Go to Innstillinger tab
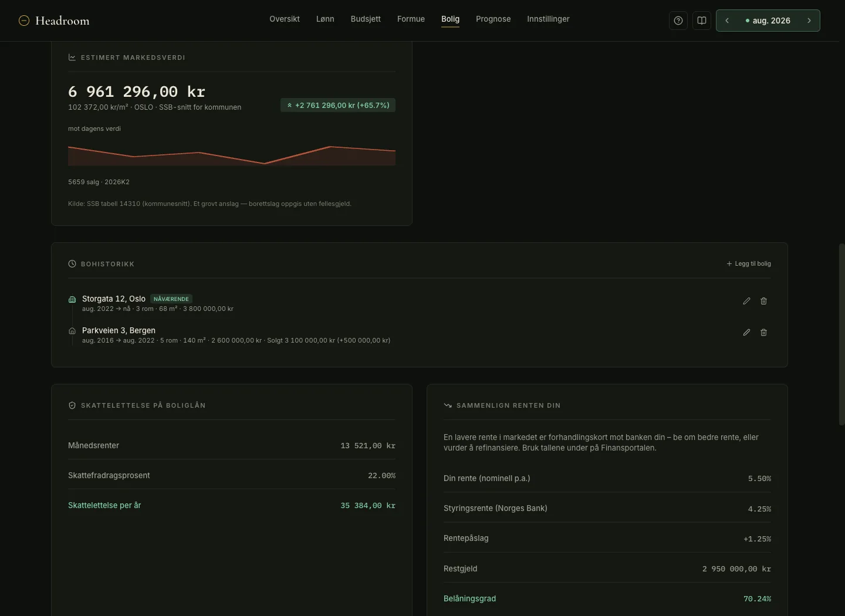845x616 pixels. pos(548,19)
